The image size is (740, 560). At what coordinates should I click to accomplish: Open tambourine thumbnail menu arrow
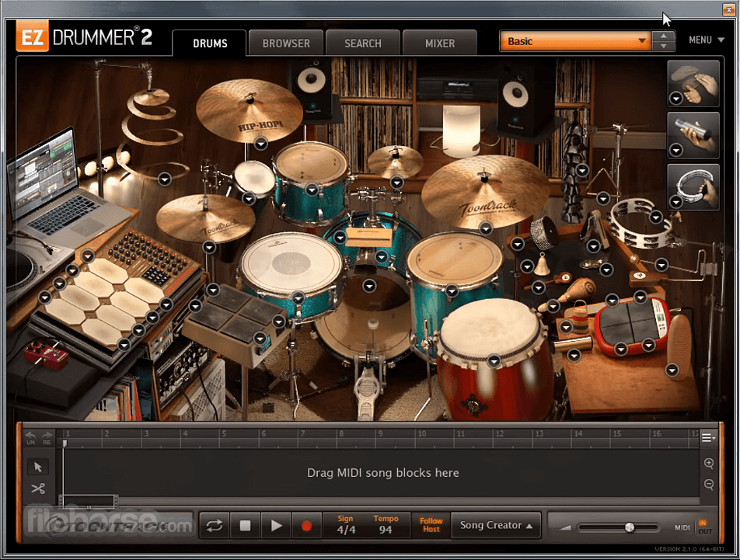(x=676, y=202)
